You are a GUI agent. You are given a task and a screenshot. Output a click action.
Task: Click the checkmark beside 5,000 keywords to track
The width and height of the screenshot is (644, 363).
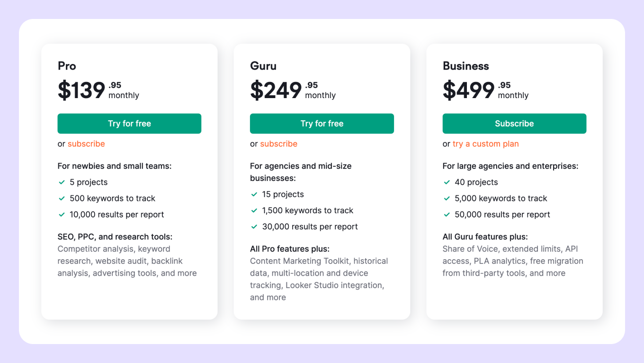(x=447, y=198)
